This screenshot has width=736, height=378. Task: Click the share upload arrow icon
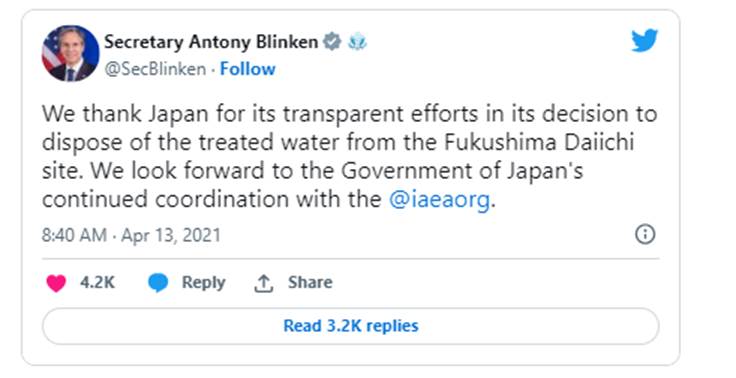pos(264,284)
